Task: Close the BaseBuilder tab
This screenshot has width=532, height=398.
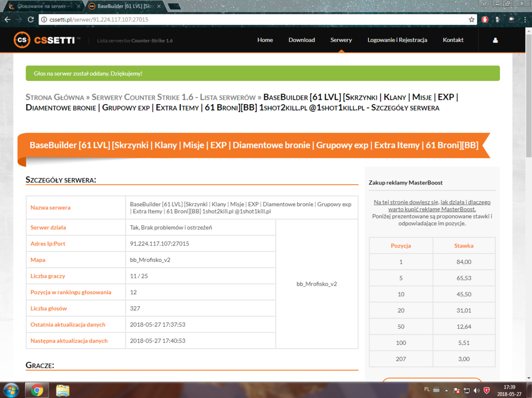Action: [x=159, y=6]
